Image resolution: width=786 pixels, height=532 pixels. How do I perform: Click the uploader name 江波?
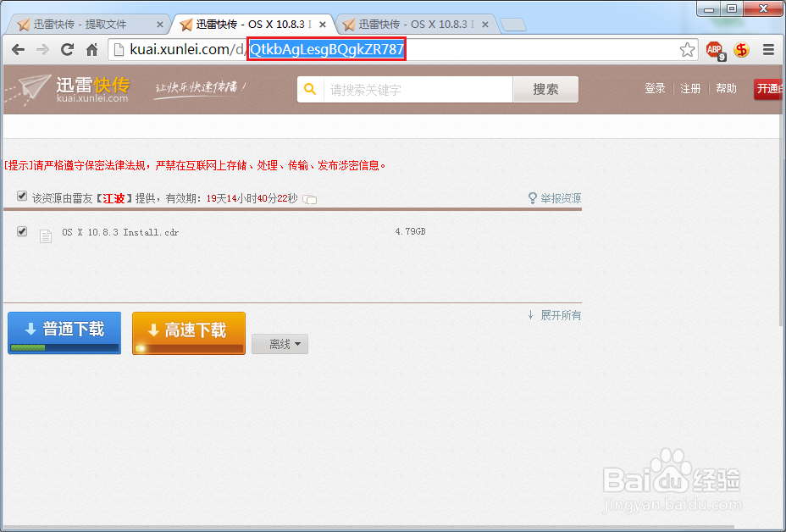113,198
